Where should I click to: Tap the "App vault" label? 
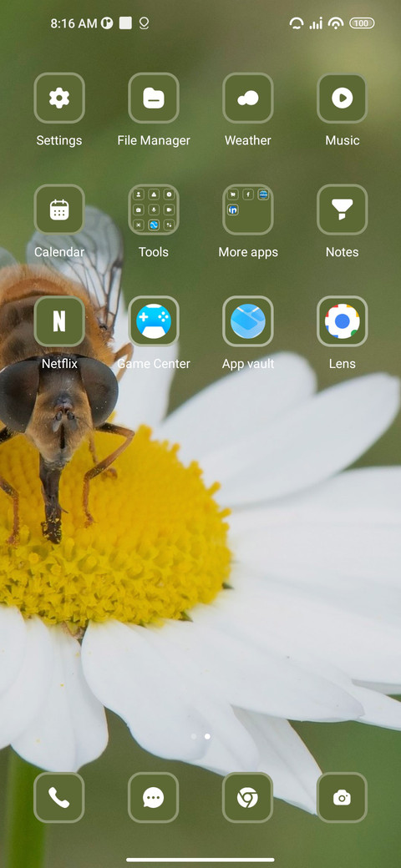pos(248,364)
